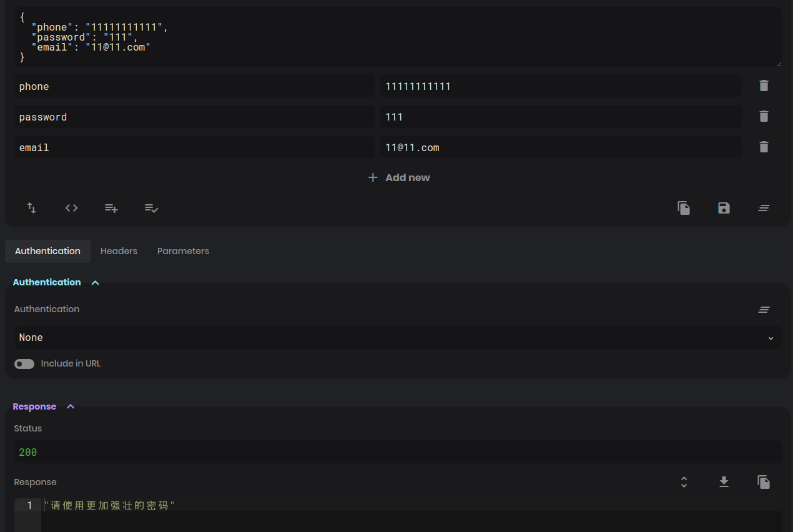Click the 11@11.com value field
The width and height of the screenshot is (793, 532).
[x=561, y=147]
